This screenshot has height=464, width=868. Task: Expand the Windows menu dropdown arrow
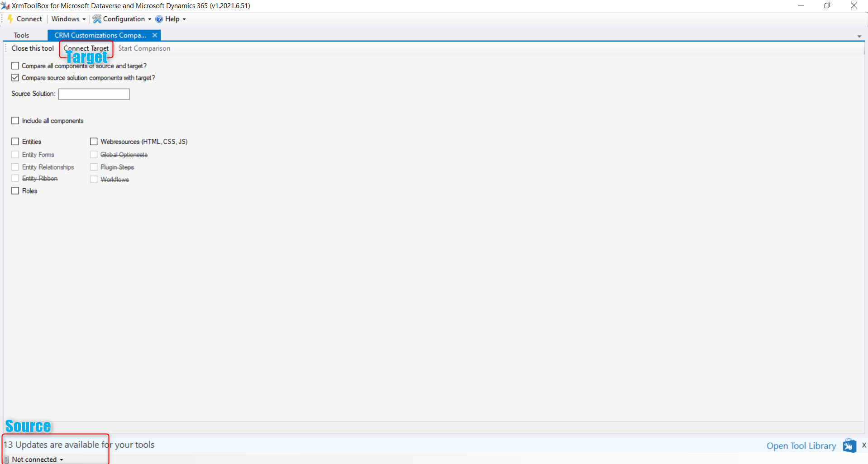coord(84,19)
